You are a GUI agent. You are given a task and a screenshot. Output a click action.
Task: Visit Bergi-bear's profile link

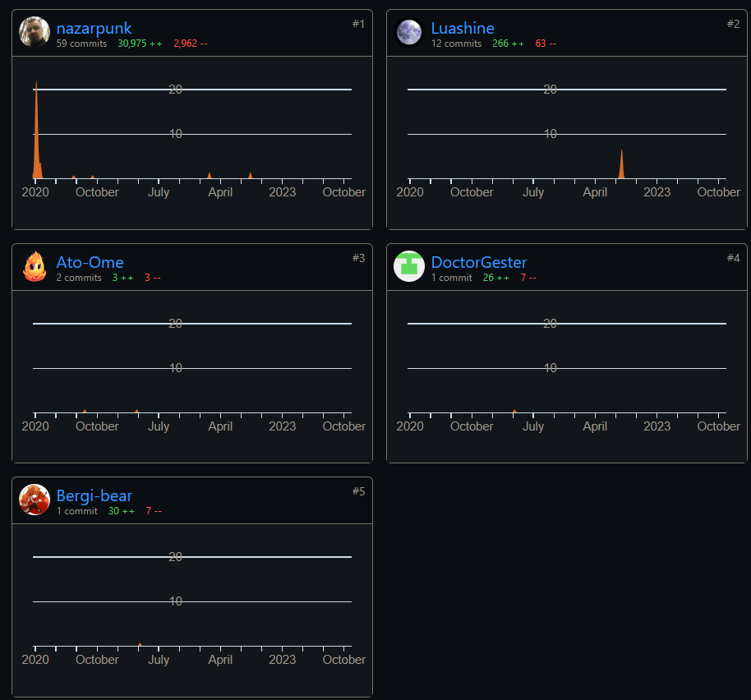(94, 495)
